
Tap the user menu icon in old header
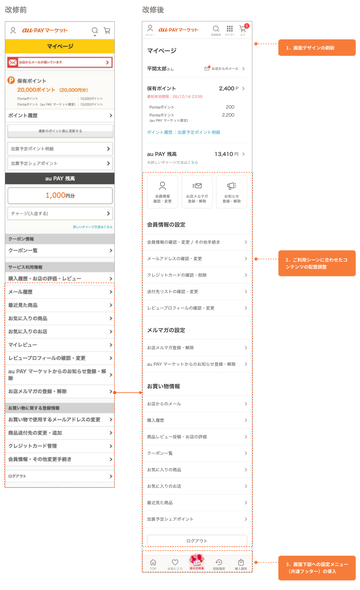coord(13,30)
